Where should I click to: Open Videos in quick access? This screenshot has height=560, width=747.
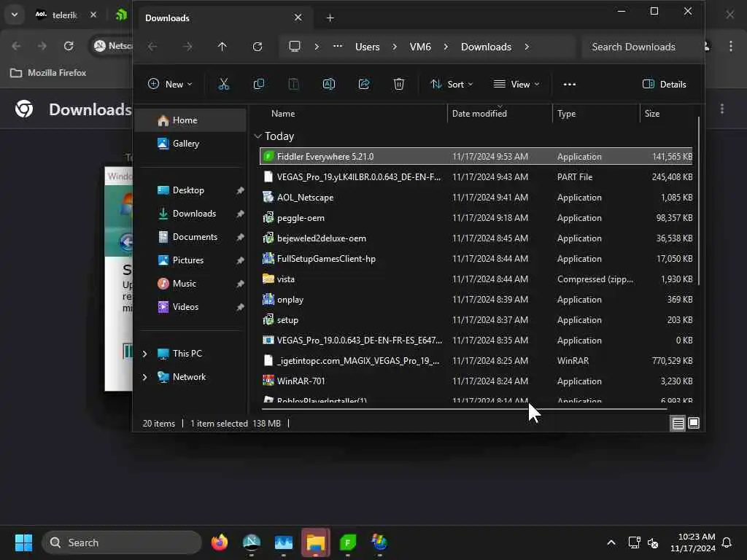191,307
